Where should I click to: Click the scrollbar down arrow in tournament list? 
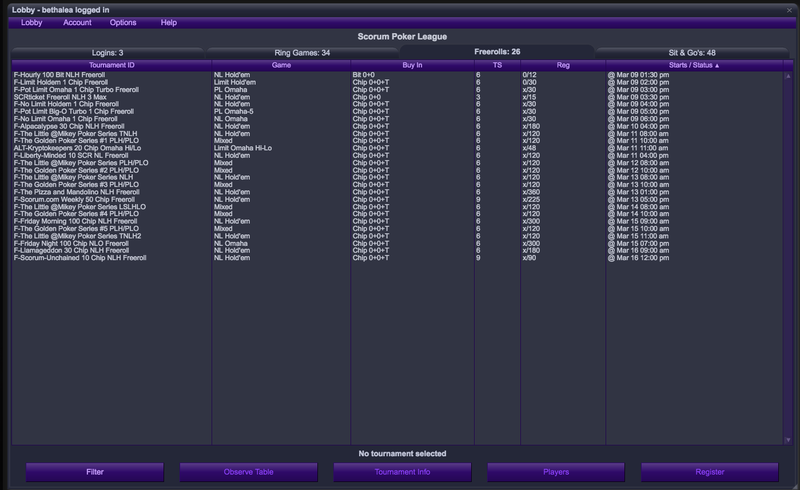(788, 440)
